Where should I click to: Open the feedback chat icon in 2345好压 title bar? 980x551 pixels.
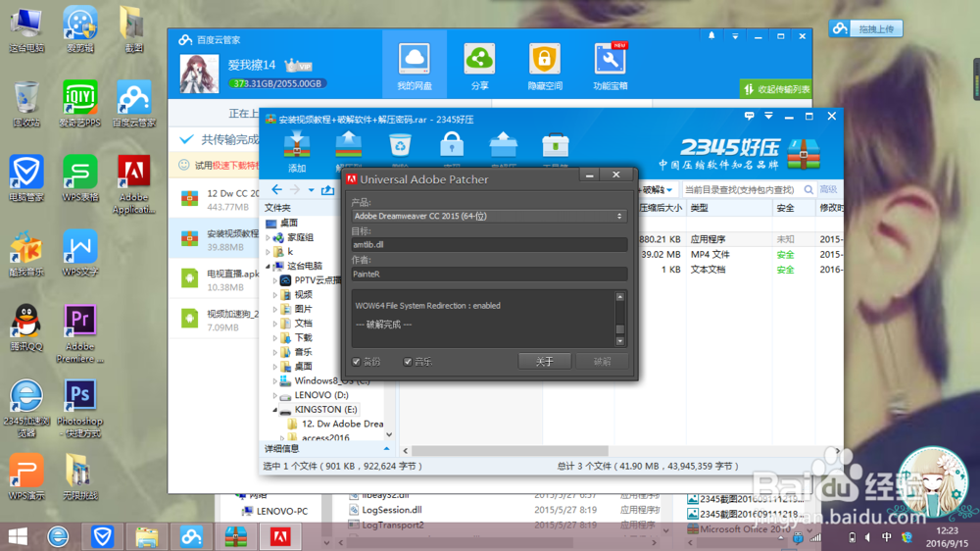[749, 116]
